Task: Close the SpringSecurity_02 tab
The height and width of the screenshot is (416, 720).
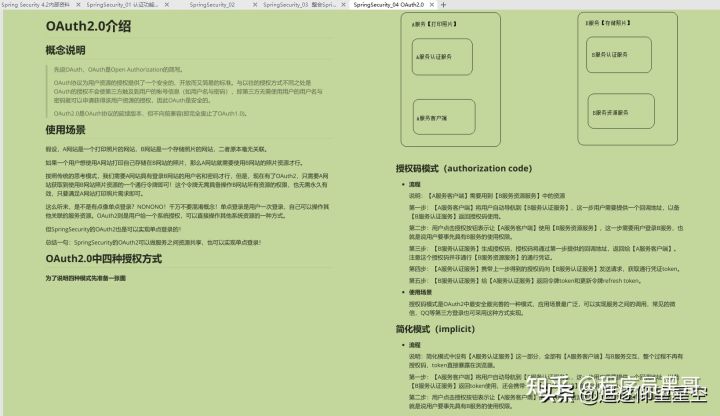Action: click(x=255, y=5)
